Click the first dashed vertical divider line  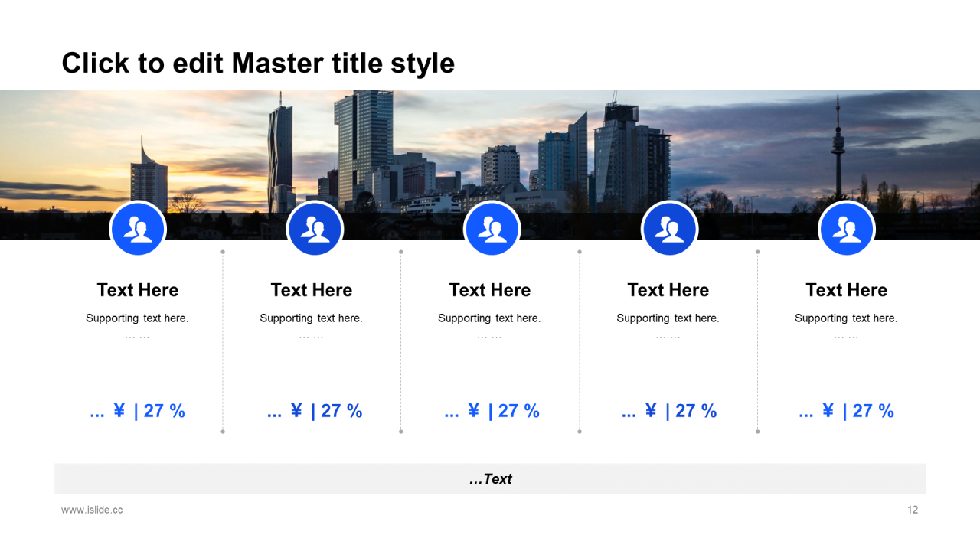(x=223, y=341)
